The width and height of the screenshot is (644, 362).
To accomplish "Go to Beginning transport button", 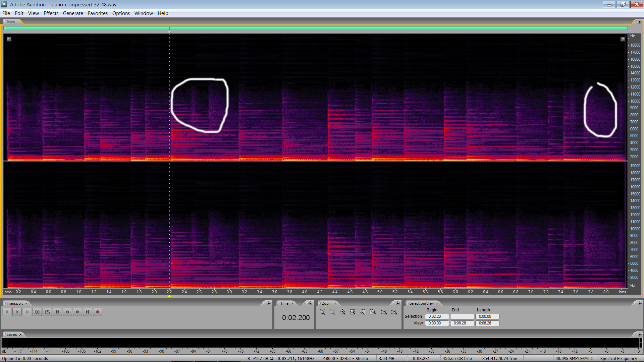I will [57, 312].
